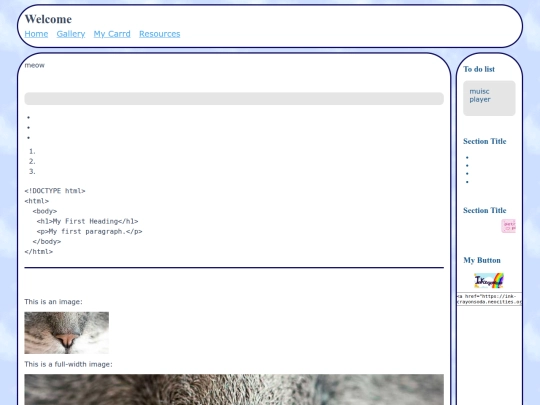This screenshot has height=405, width=540.
Task: Click the small cat nose image
Action: coord(66,333)
